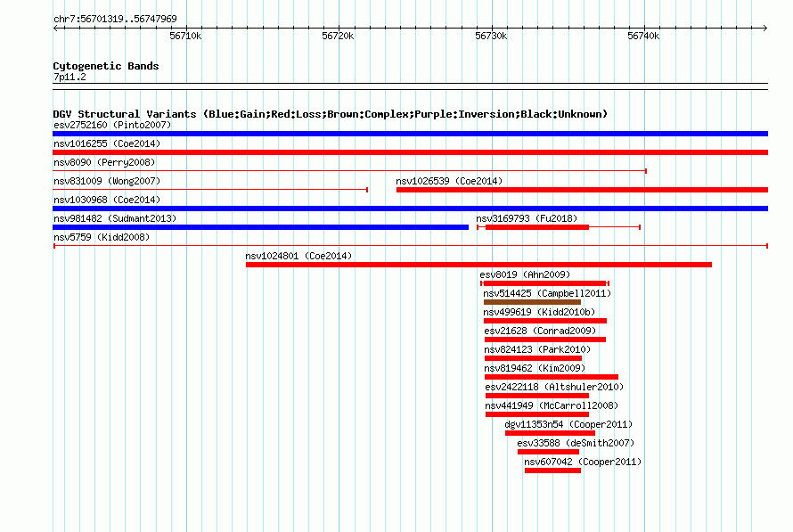Select the nsv607042 (Cooper2011) label
Viewport: 793px width, 532px height.
pos(583,462)
